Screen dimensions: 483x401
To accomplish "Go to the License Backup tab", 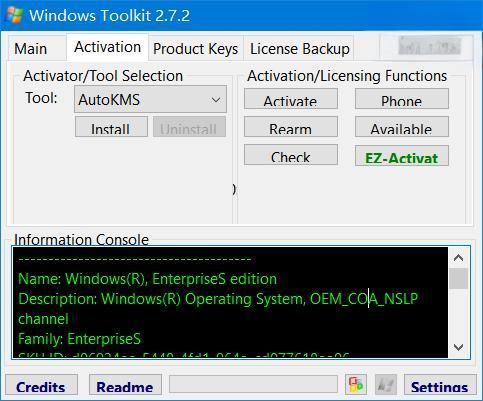I will pyautogui.click(x=299, y=49).
